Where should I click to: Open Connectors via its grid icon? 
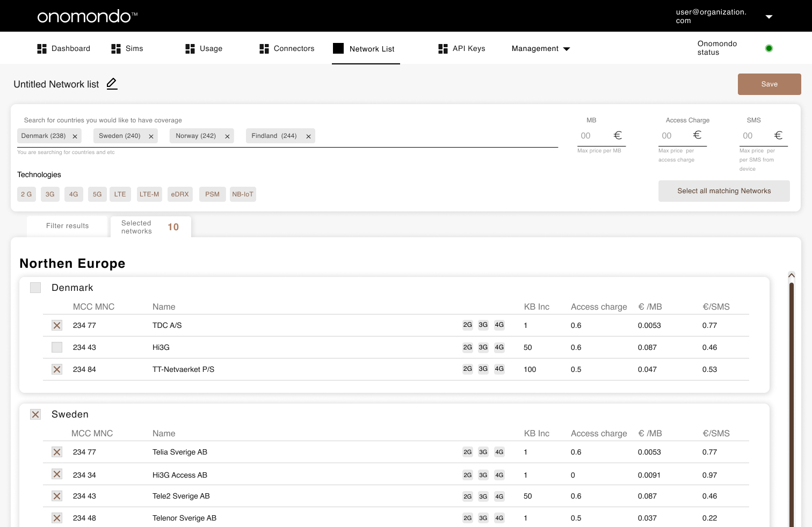[x=264, y=48]
